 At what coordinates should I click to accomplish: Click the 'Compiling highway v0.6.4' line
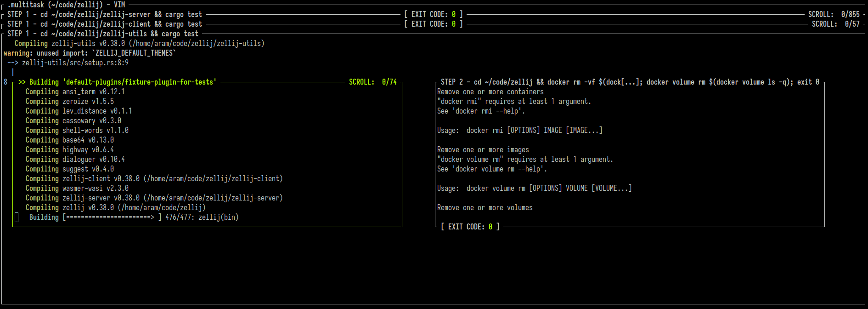70,149
